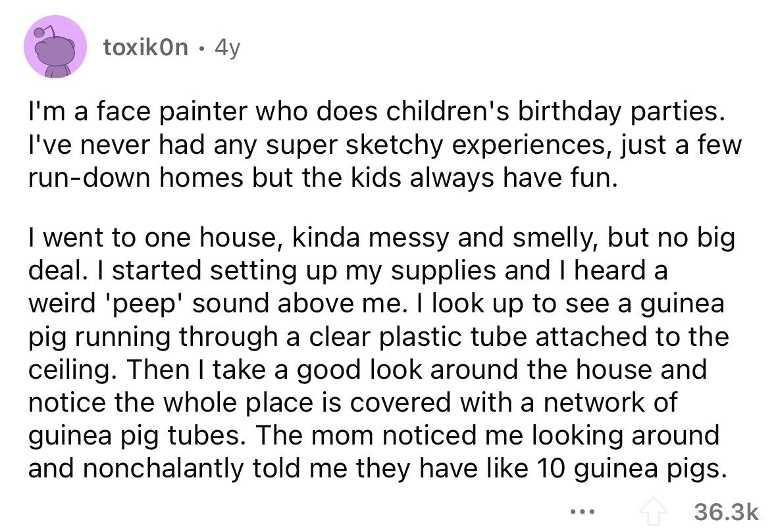Click the words "network of" in the comment
The width and height of the screenshot is (776, 532).
tap(609, 402)
